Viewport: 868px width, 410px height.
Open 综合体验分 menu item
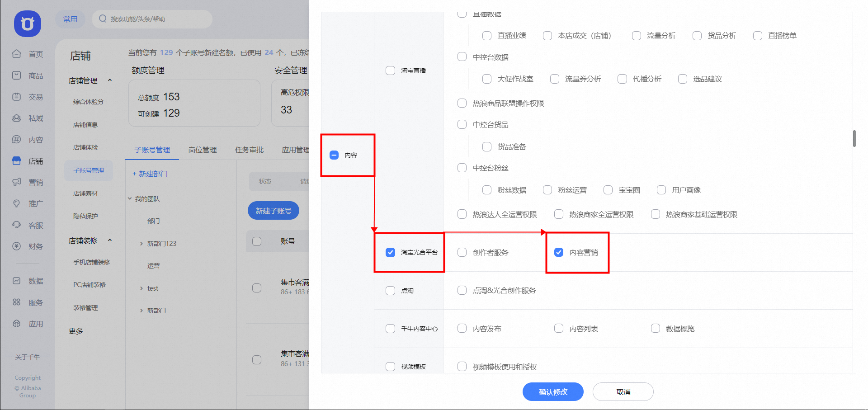tap(89, 102)
